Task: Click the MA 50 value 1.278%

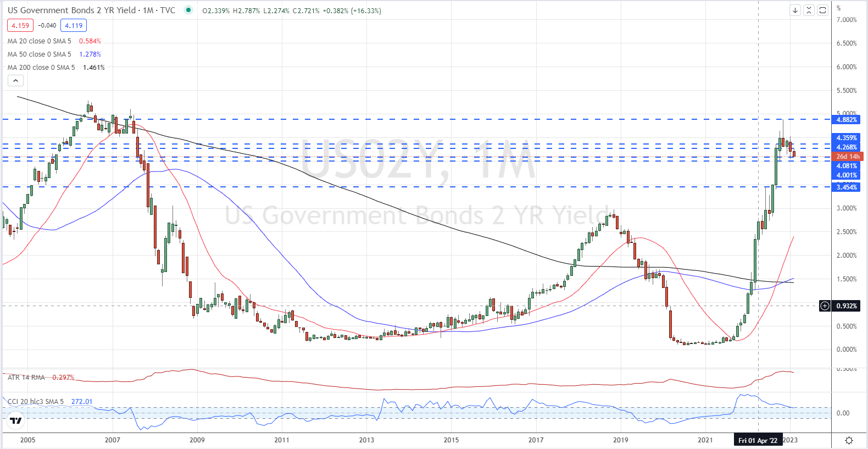Action: tap(90, 54)
